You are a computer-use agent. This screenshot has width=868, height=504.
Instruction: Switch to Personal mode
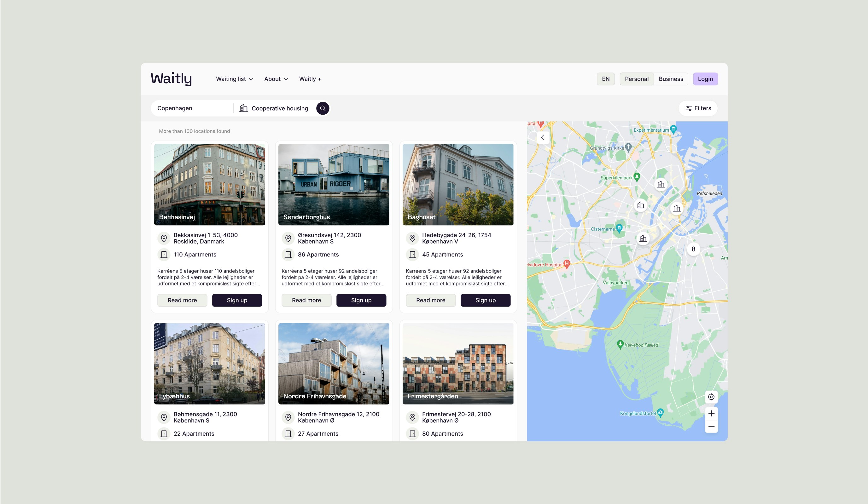[x=637, y=79]
